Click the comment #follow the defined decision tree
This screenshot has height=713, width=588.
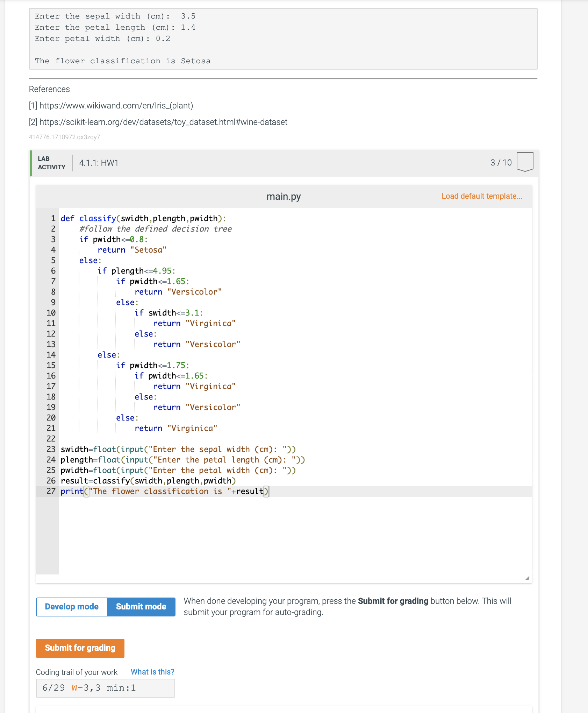pyautogui.click(x=156, y=229)
